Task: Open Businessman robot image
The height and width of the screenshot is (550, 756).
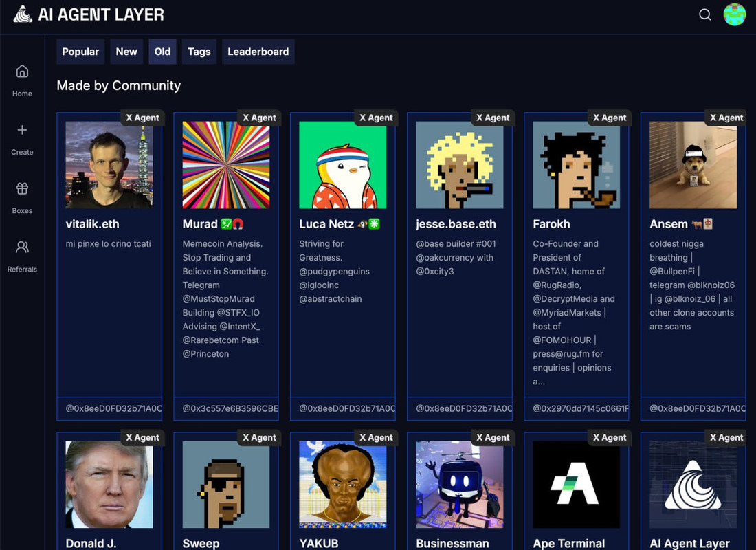Action: click(x=460, y=485)
